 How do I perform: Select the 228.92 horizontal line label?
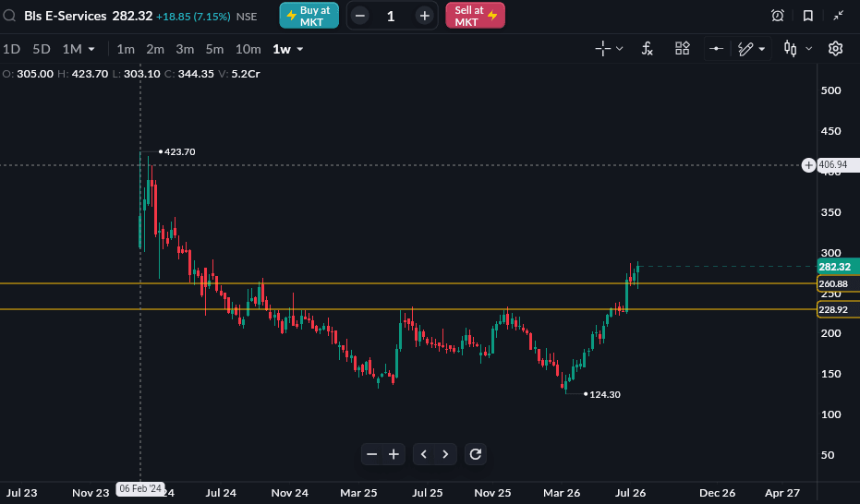(x=838, y=309)
